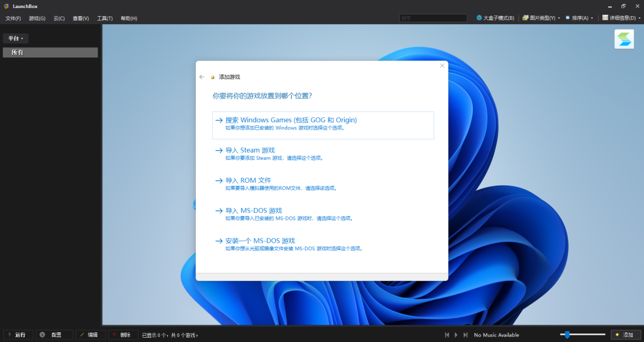The height and width of the screenshot is (342, 644).
Task: Click the previous track music icon
Action: click(x=447, y=335)
